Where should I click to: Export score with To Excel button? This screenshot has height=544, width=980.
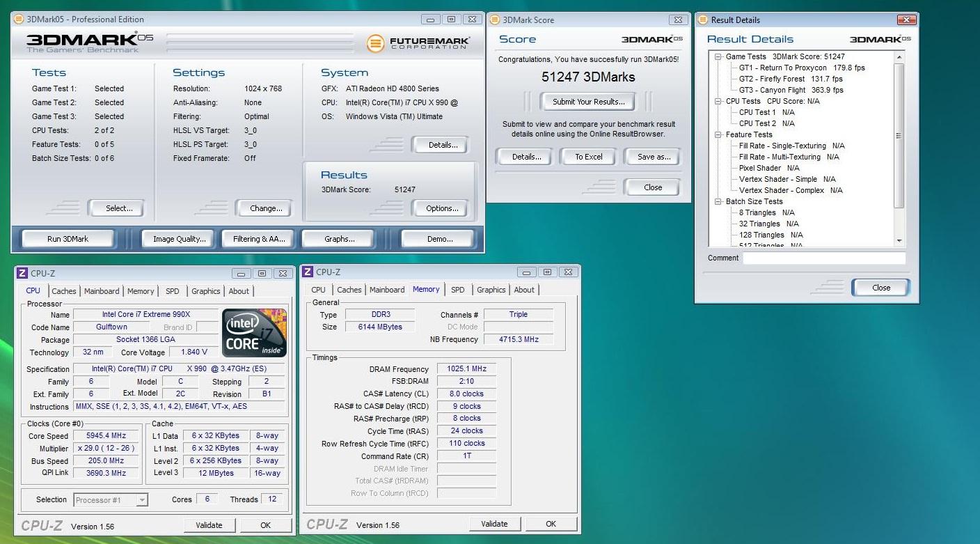pyautogui.click(x=589, y=157)
